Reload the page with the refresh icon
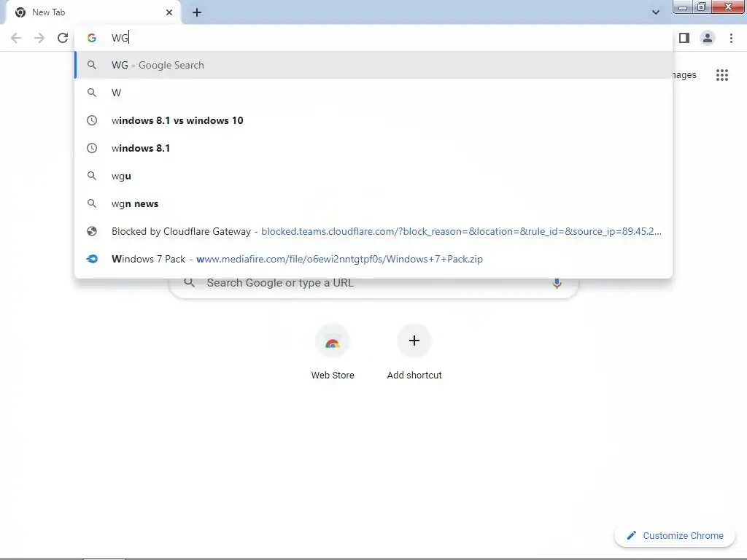747x560 pixels. coord(63,38)
